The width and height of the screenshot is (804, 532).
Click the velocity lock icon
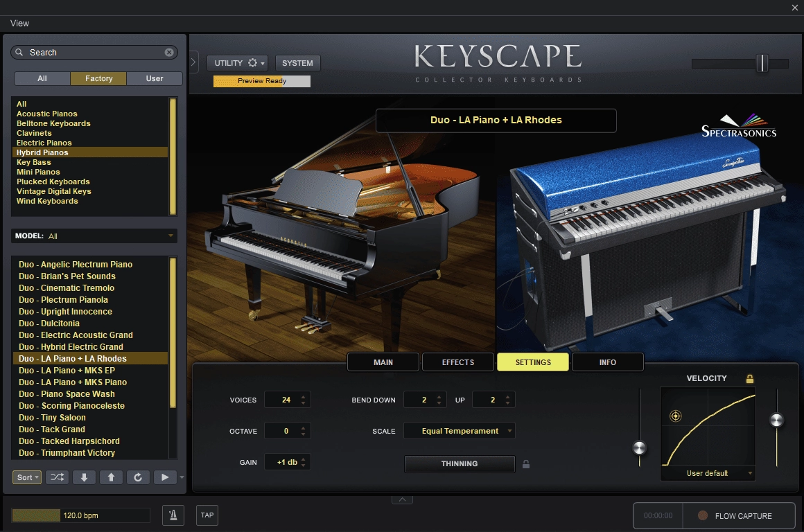(x=750, y=379)
